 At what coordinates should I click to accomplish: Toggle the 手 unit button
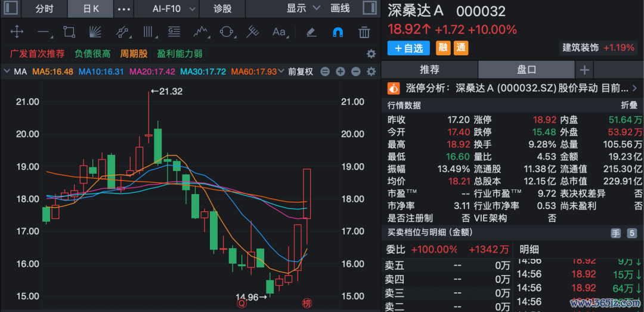[x=615, y=233]
